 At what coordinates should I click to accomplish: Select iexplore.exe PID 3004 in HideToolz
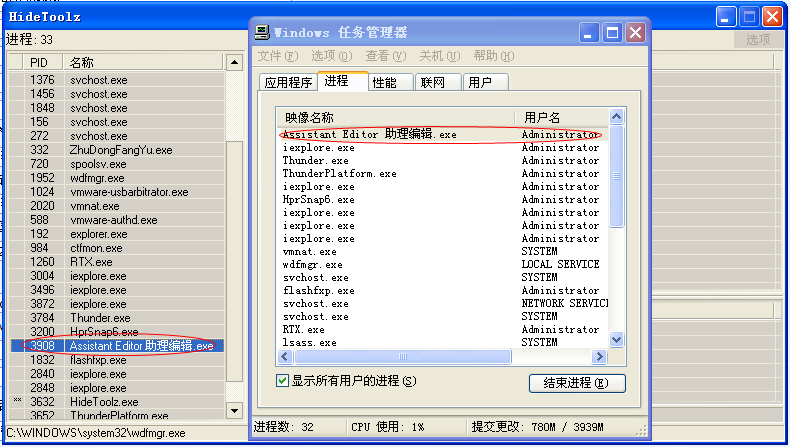(117, 276)
